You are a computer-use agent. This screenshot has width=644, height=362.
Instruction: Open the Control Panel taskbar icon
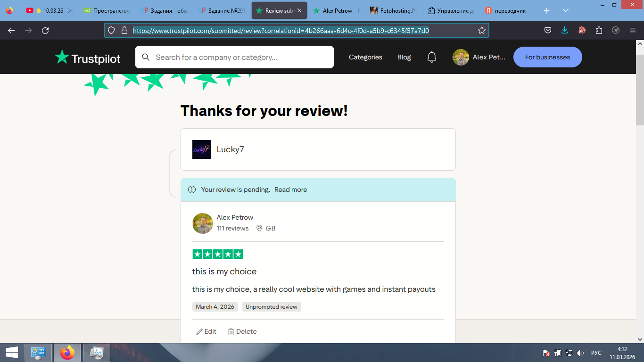tap(38, 352)
